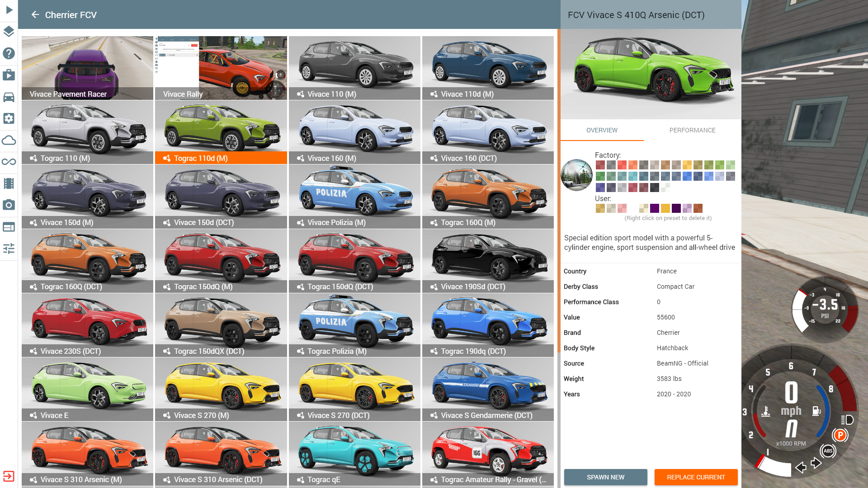This screenshot has height=488, width=868.
Task: Click the circular color preview sphere
Action: click(576, 175)
